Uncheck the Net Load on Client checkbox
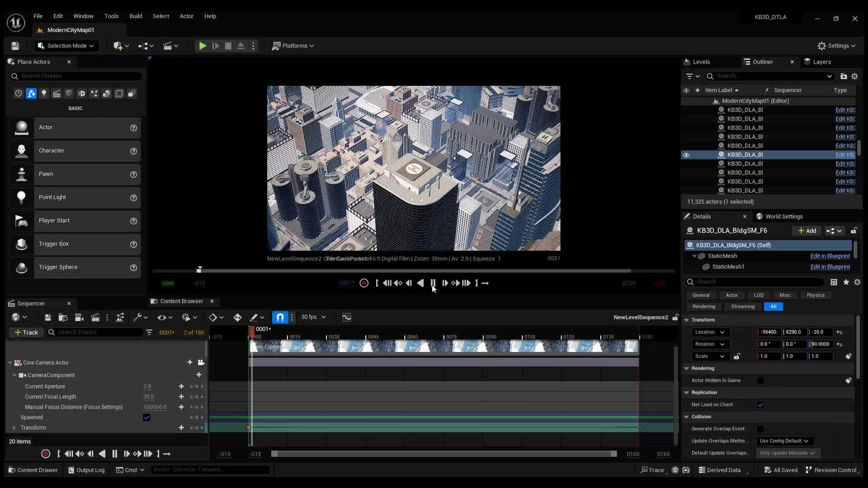Image resolution: width=868 pixels, height=488 pixels. click(x=760, y=405)
